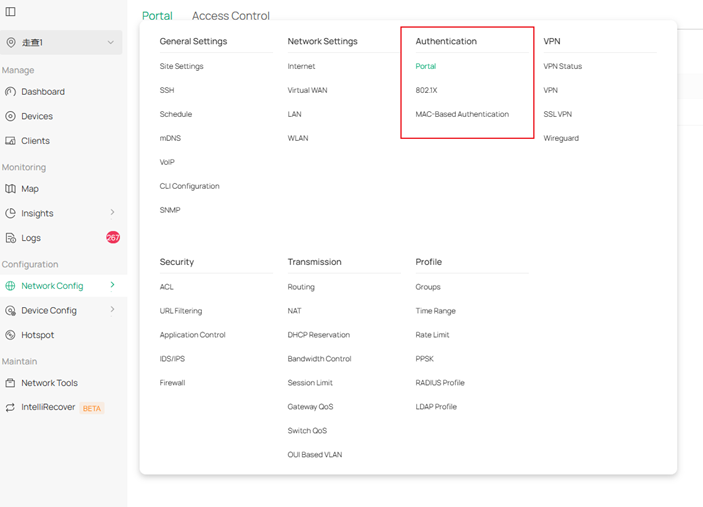The image size is (703, 507).
Task: Open Gateway QoS settings
Action: tap(310, 407)
